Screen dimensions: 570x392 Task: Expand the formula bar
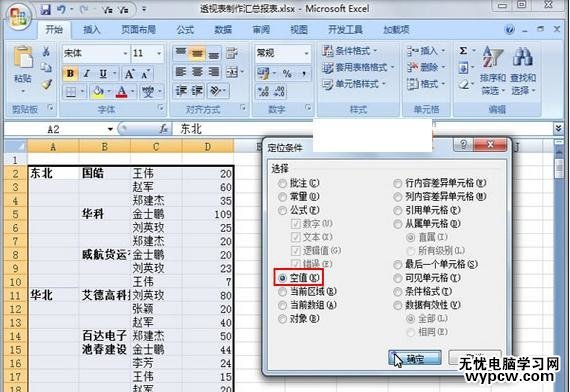558,128
